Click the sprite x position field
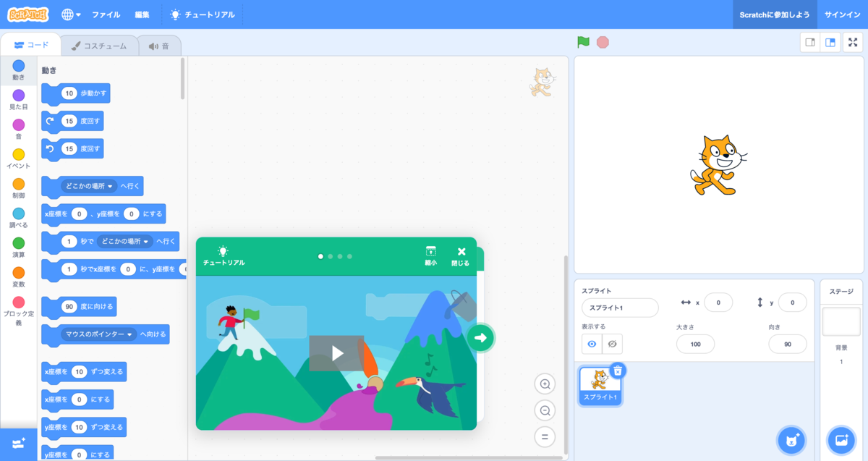 click(718, 303)
